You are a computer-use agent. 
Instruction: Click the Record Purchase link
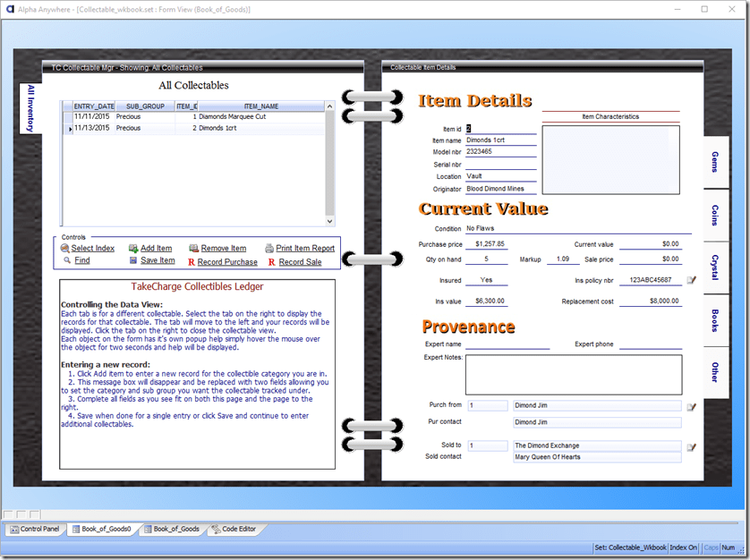click(227, 262)
